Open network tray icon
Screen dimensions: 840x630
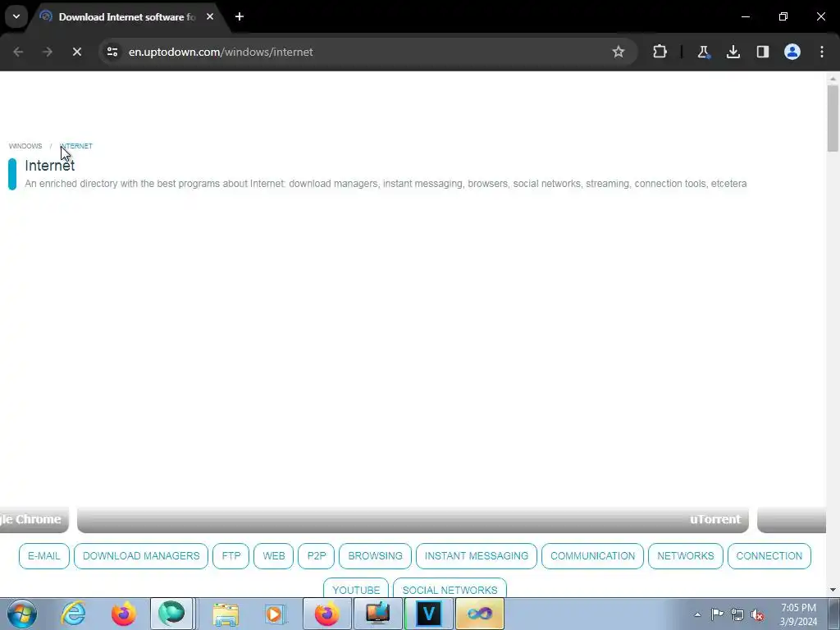click(x=737, y=614)
